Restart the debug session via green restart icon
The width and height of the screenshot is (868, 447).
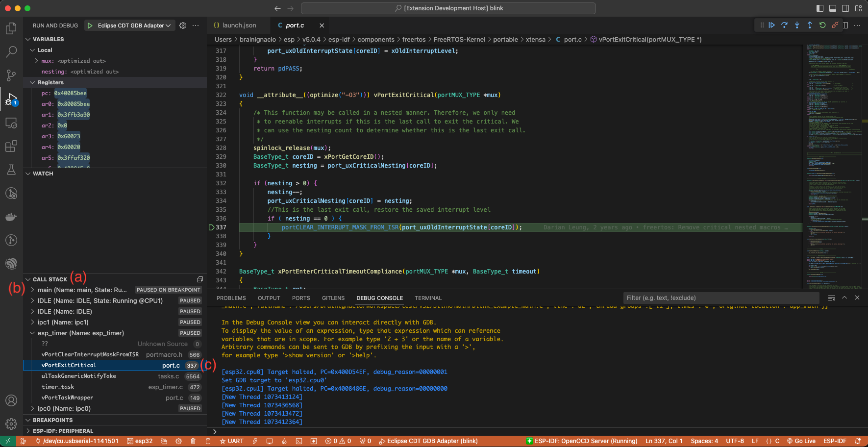point(822,25)
